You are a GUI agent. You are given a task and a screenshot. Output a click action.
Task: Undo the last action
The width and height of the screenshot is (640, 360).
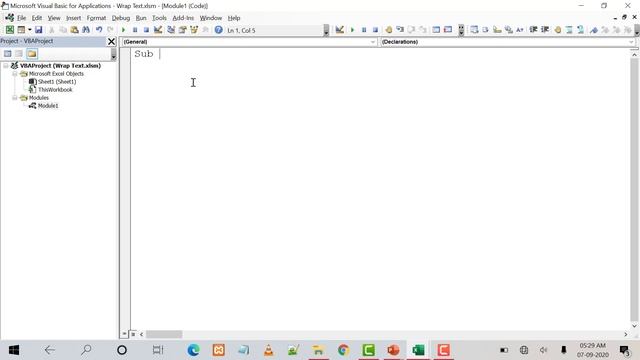click(x=99, y=30)
